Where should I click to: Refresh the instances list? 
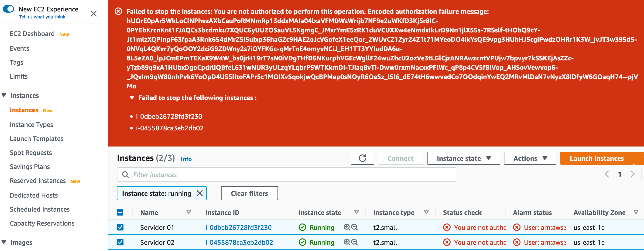coord(362,158)
